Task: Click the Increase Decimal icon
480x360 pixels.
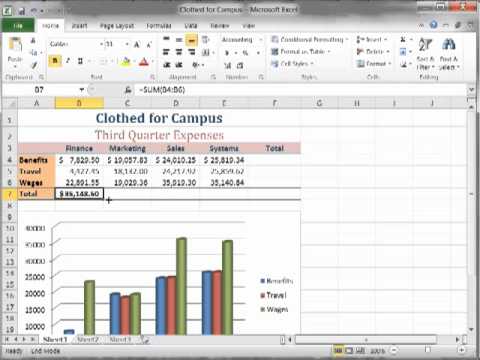Action: pos(228,65)
